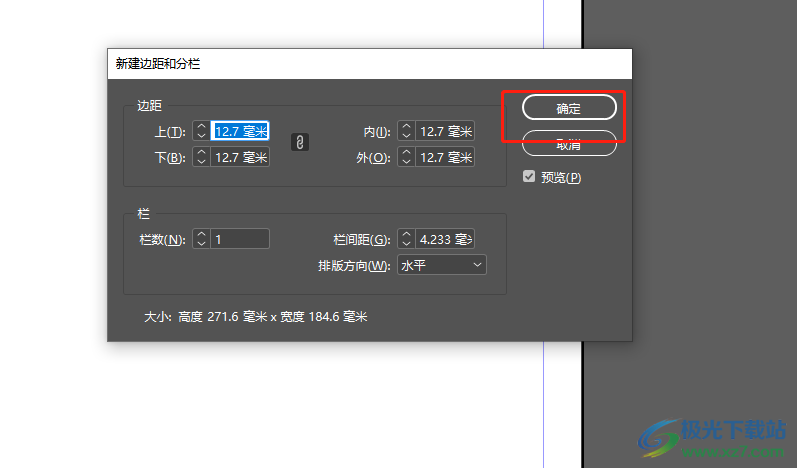Click the 内(I) margin stepper arrows
This screenshot has width=797, height=468.
(406, 131)
